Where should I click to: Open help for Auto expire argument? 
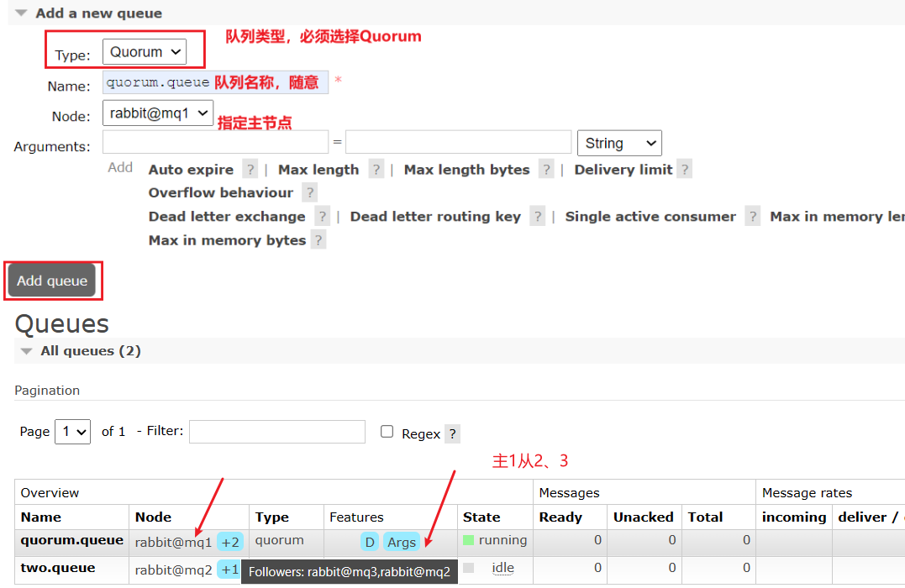click(250, 170)
